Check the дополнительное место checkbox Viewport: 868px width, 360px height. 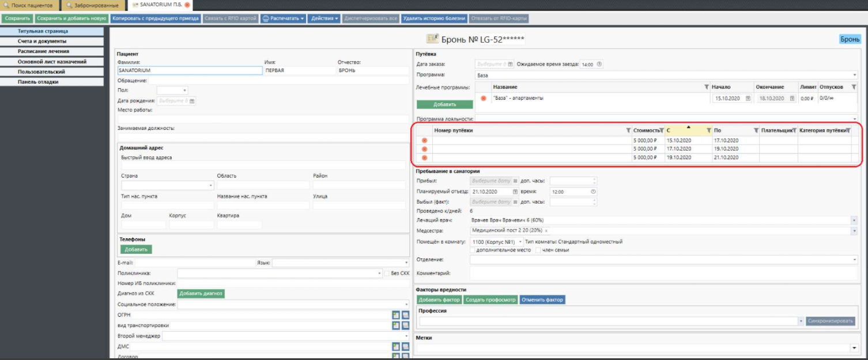tap(473, 250)
